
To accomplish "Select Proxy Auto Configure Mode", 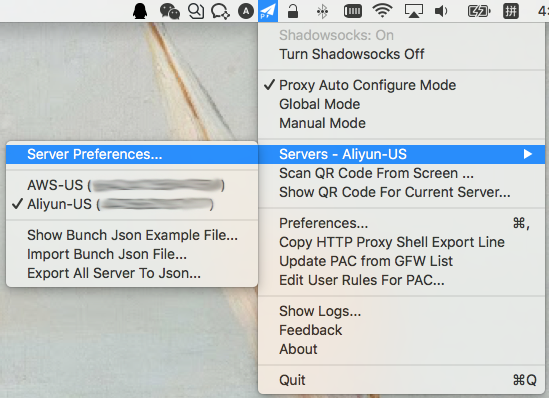I will 402,85.
